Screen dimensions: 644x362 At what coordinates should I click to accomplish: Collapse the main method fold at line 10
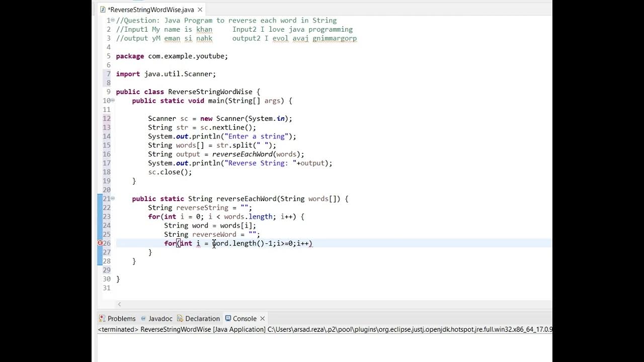[x=113, y=101]
